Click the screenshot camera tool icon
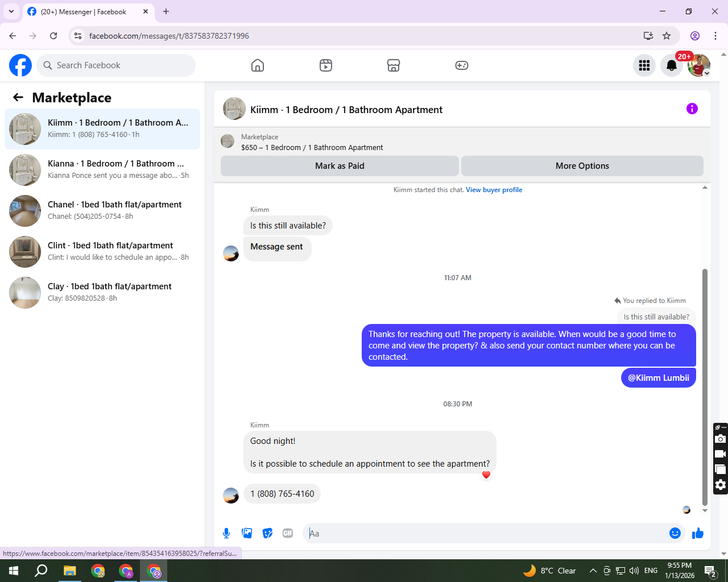Viewport: 728px width, 582px height. (721, 439)
